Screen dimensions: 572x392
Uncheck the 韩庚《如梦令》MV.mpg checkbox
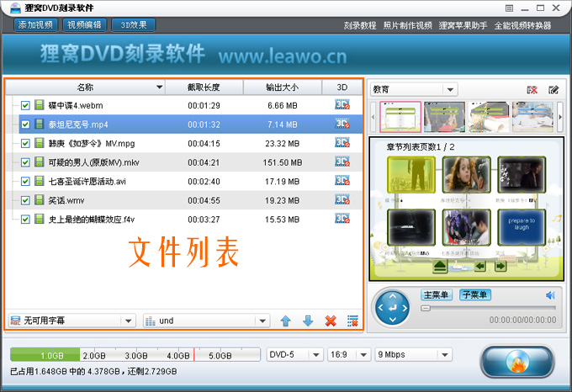(x=25, y=143)
